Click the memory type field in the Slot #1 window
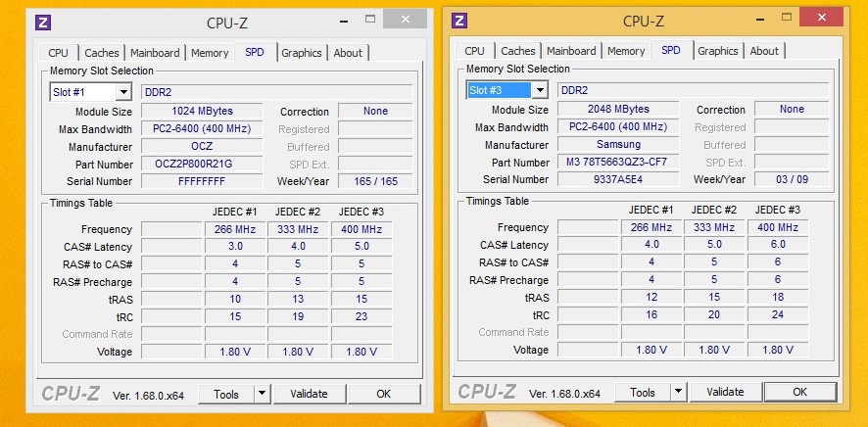The height and width of the screenshot is (427, 868). 277,92
